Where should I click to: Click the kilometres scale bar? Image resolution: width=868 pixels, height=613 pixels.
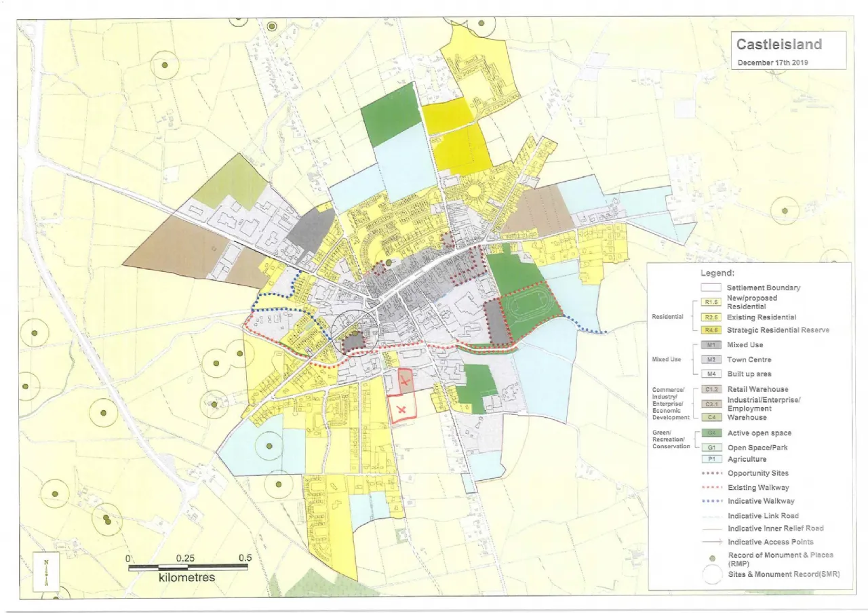[x=188, y=568]
